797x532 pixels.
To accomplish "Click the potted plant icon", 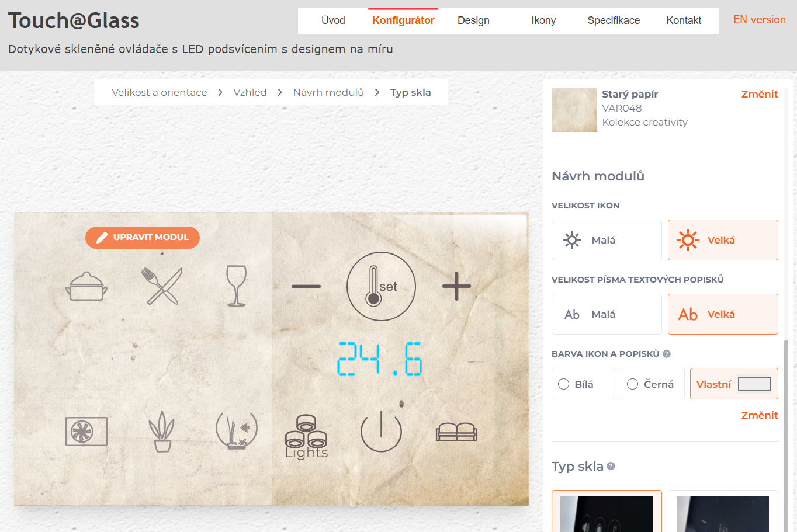I will [x=162, y=432].
